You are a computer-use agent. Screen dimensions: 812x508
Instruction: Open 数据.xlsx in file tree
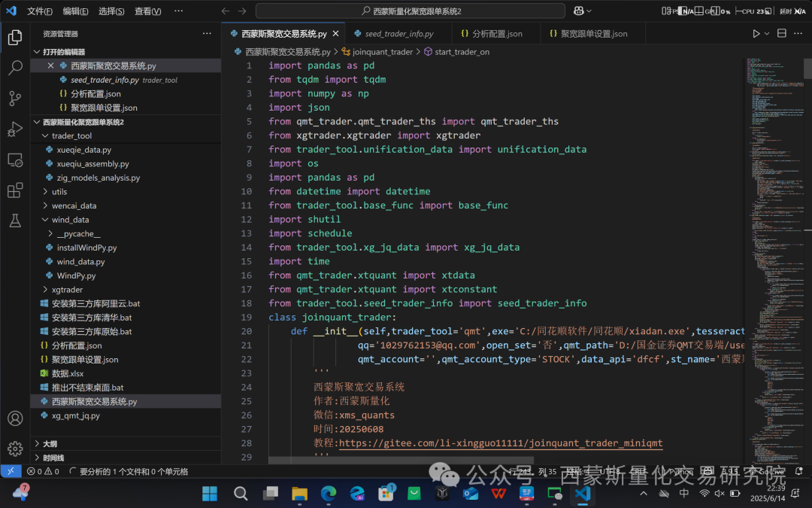pos(68,374)
